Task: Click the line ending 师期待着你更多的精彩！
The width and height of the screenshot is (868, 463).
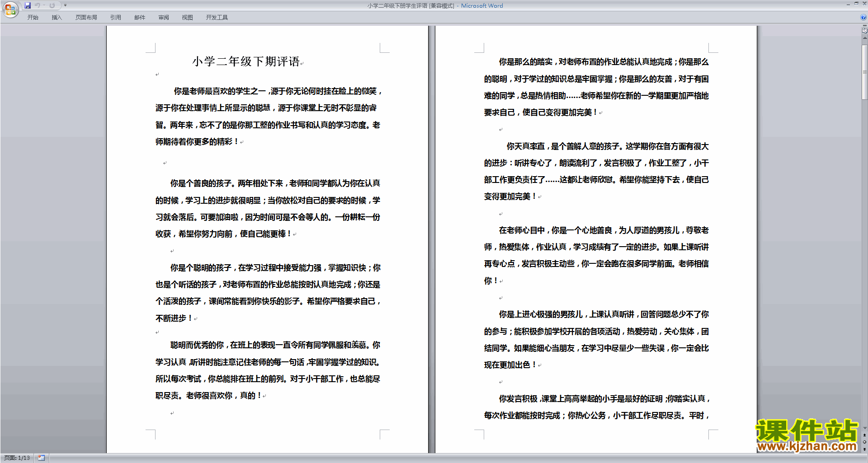Action: tap(198, 142)
